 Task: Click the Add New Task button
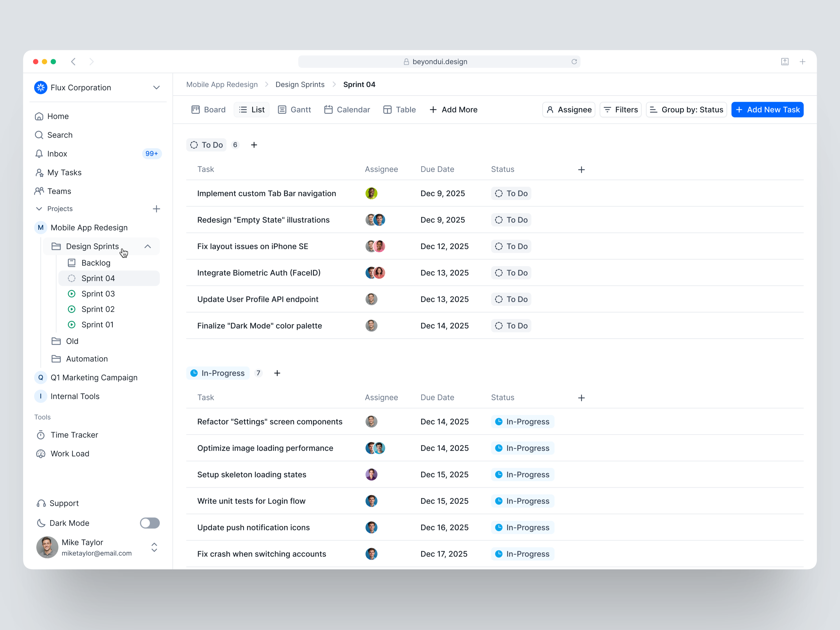point(767,109)
